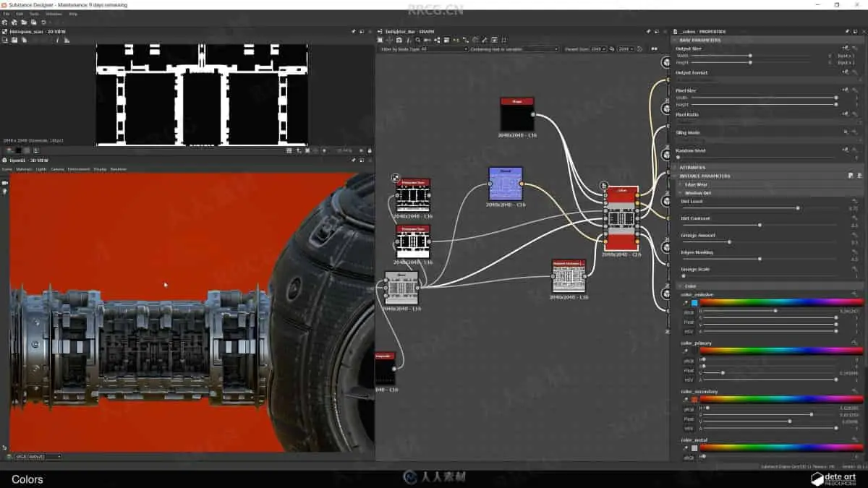This screenshot has width=868, height=488.
Task: Select HSV mode for color_secondary
Action: tap(689, 427)
